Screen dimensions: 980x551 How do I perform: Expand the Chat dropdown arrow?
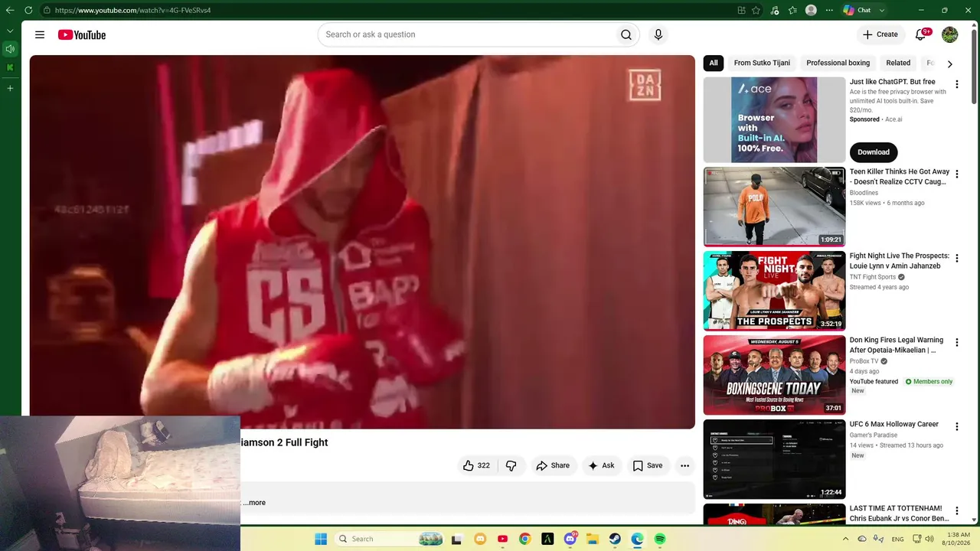(x=882, y=10)
